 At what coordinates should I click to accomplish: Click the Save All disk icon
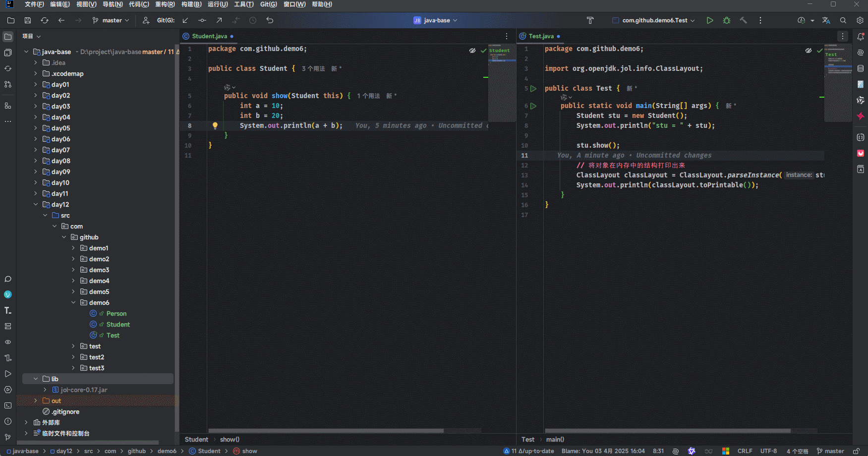tap(28, 20)
